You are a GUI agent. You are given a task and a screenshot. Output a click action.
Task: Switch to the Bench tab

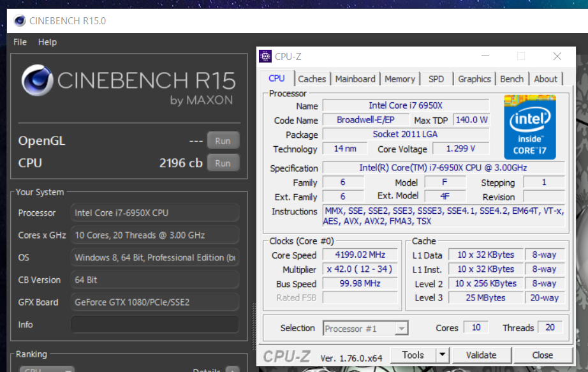point(512,79)
